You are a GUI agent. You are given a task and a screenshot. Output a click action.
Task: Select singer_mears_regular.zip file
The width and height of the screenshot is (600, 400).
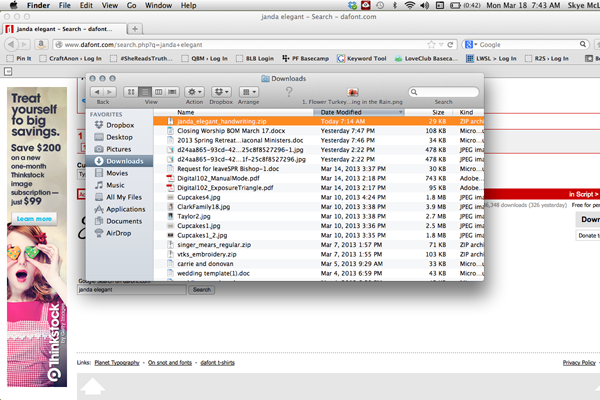(x=319, y=245)
